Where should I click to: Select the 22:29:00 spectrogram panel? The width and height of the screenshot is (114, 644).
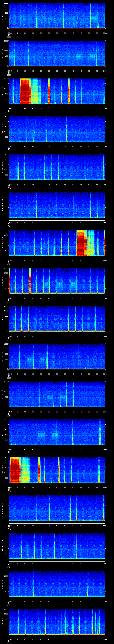57,281
